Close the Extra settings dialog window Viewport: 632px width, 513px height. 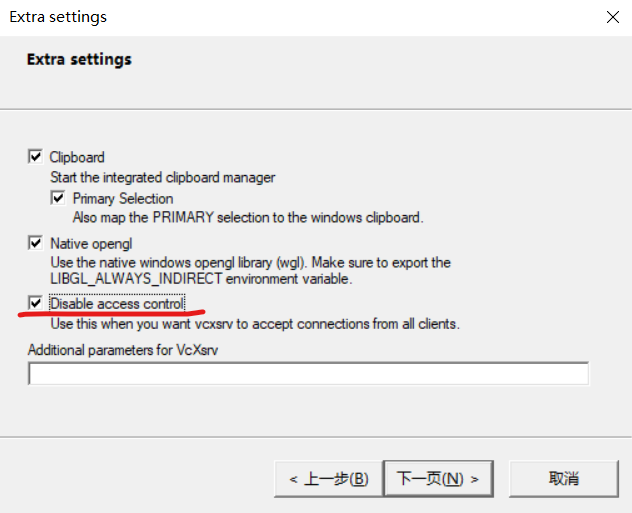pos(612,17)
